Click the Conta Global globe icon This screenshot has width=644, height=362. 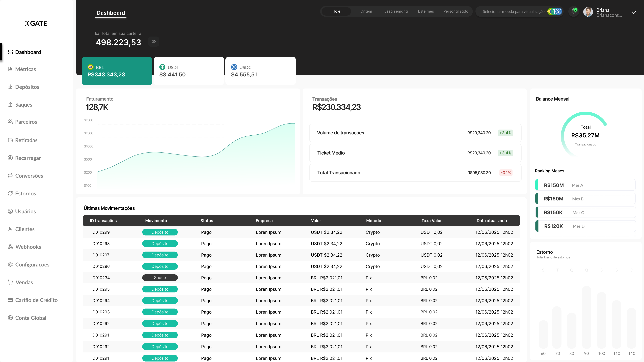[10, 318]
